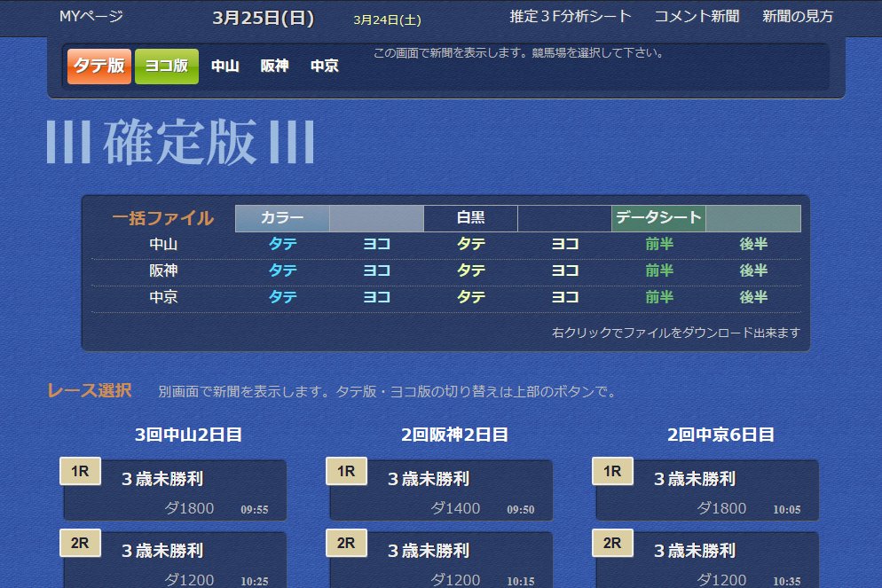Click the 1R badge under 2回中京6日目

tap(612, 471)
